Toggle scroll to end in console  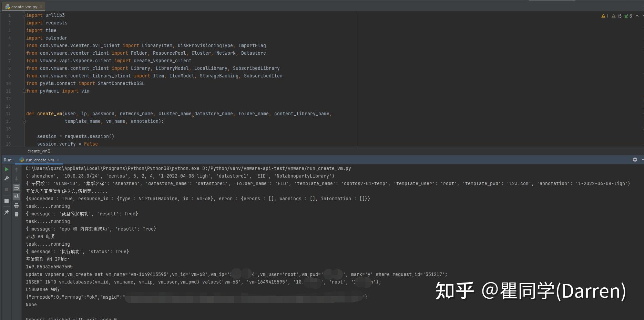[x=17, y=196]
